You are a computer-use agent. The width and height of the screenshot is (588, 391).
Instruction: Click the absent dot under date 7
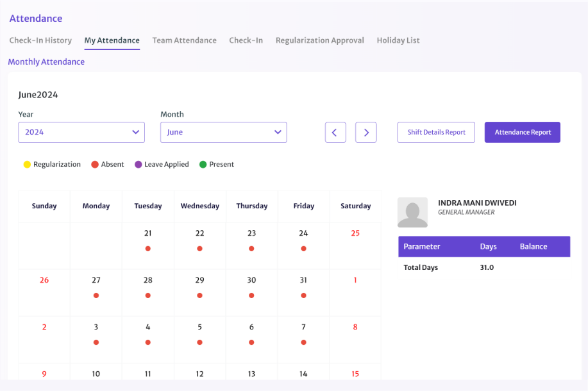(x=303, y=342)
